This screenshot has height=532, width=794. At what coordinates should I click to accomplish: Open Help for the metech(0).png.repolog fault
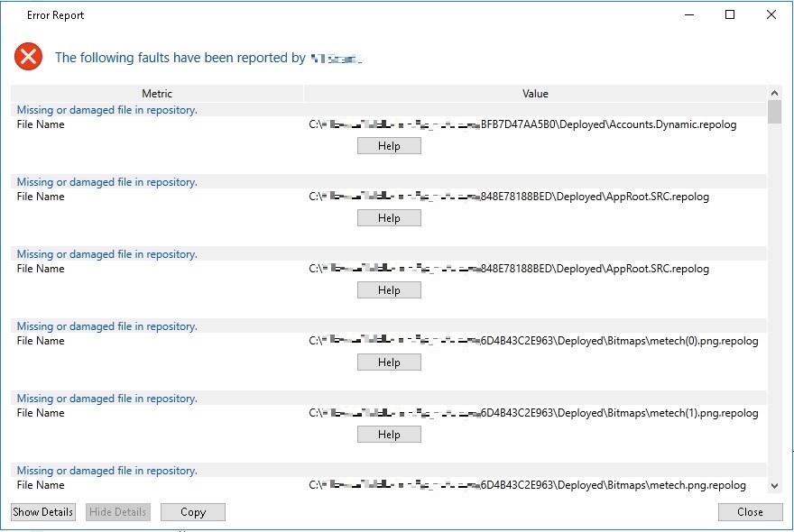pyautogui.click(x=389, y=362)
